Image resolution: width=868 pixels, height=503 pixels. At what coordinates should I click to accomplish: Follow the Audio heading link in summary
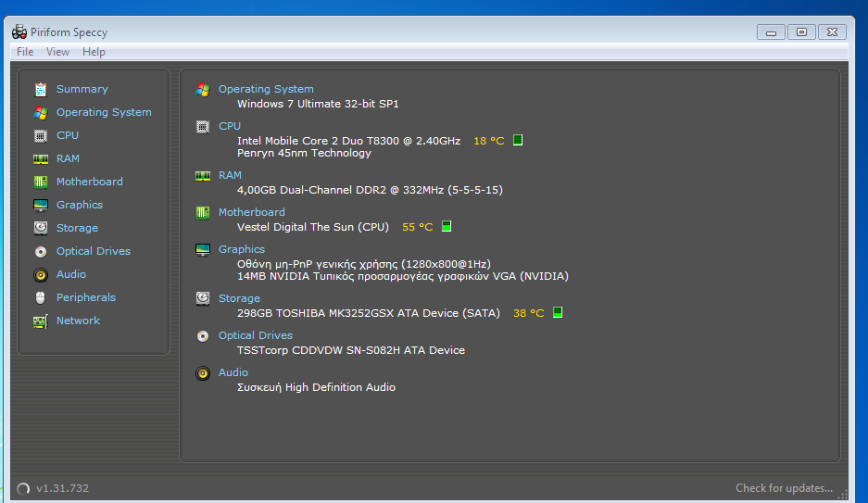(233, 372)
